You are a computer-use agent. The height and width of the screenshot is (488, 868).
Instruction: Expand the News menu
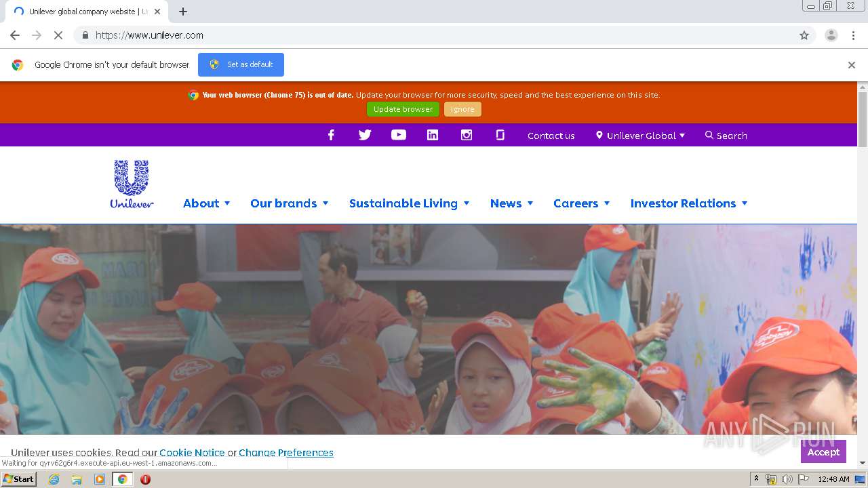pyautogui.click(x=512, y=203)
